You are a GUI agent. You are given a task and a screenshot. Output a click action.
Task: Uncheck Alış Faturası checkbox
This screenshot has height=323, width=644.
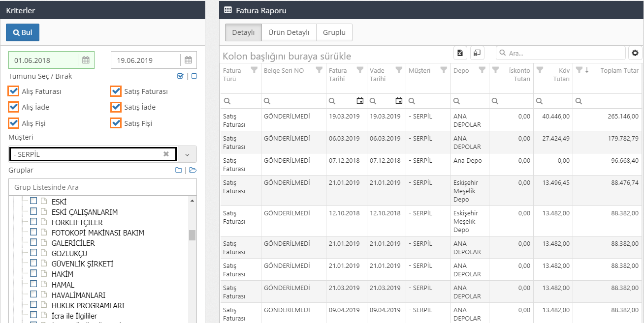click(14, 91)
